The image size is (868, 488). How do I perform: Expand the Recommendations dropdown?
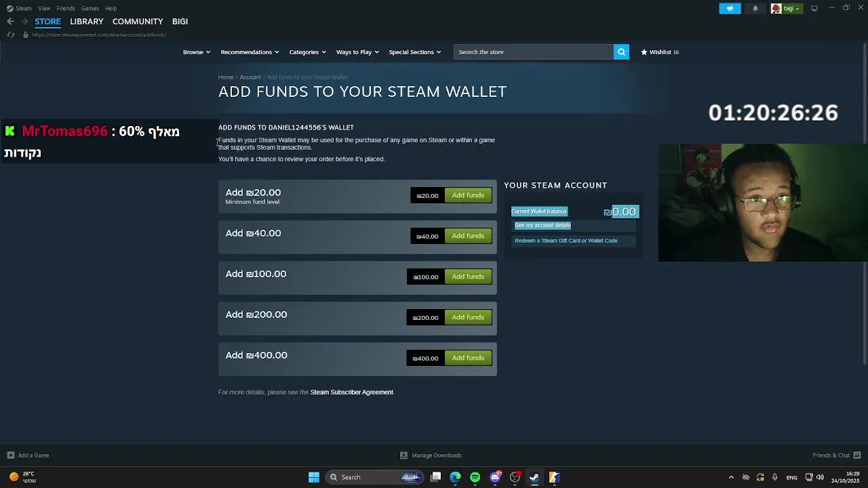[x=250, y=52]
